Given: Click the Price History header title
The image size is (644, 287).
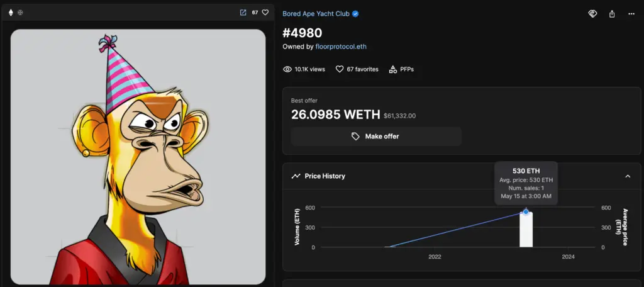Looking at the screenshot, I should point(325,176).
